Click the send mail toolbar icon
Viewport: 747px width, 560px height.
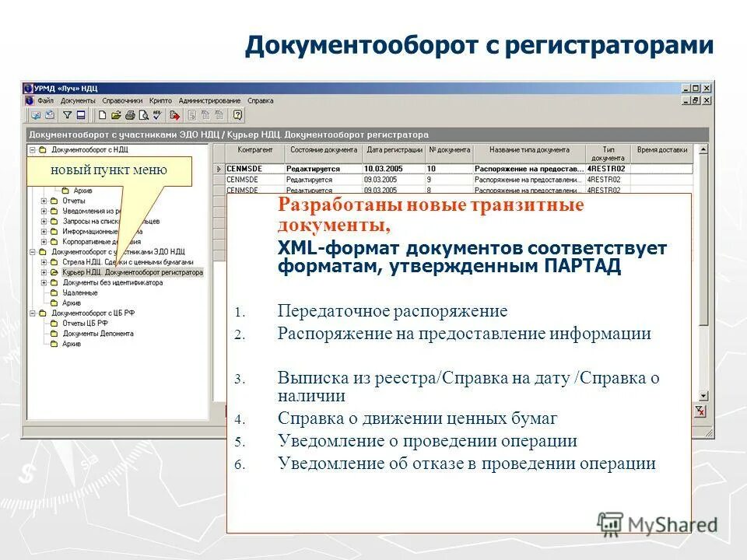coord(49,114)
